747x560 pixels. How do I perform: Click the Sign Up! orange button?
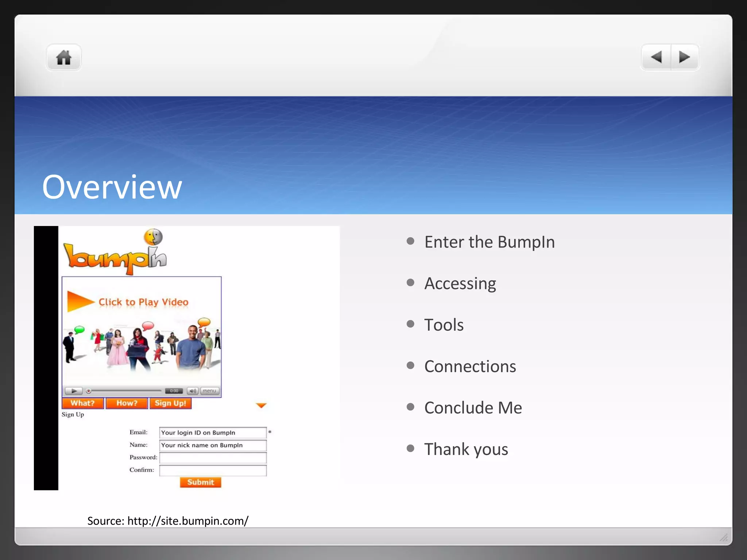(170, 403)
